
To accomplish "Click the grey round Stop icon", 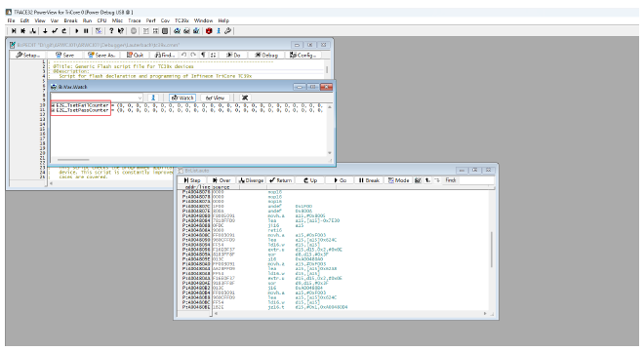I will [x=134, y=31].
